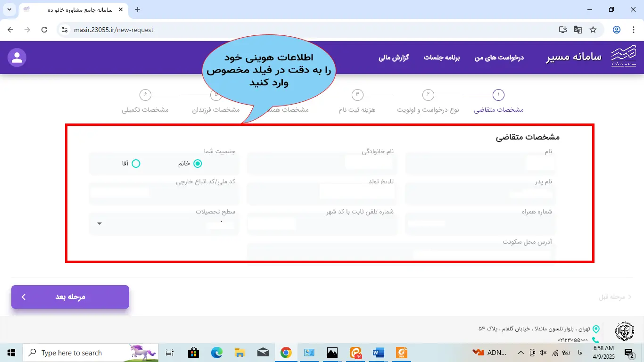Open Microsoft Edge from taskbar
Image resolution: width=644 pixels, height=362 pixels.
point(216,353)
